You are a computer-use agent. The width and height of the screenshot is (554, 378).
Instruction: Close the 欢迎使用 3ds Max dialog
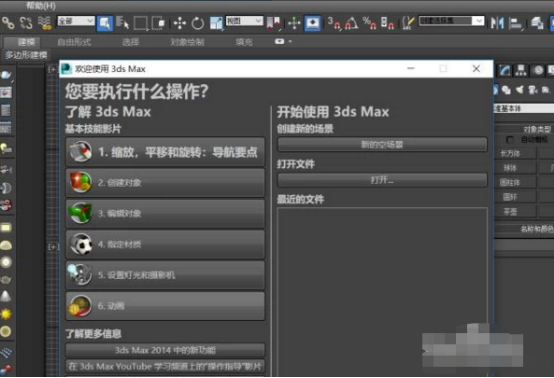pyautogui.click(x=476, y=69)
